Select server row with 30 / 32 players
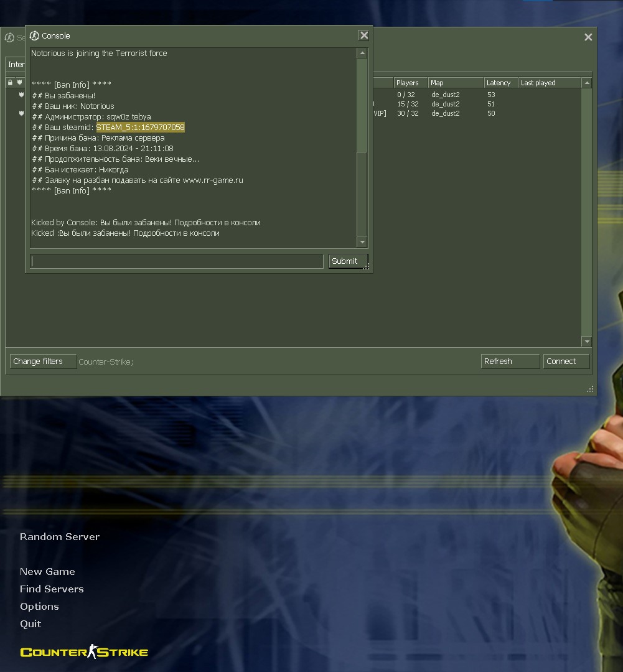 (477, 114)
